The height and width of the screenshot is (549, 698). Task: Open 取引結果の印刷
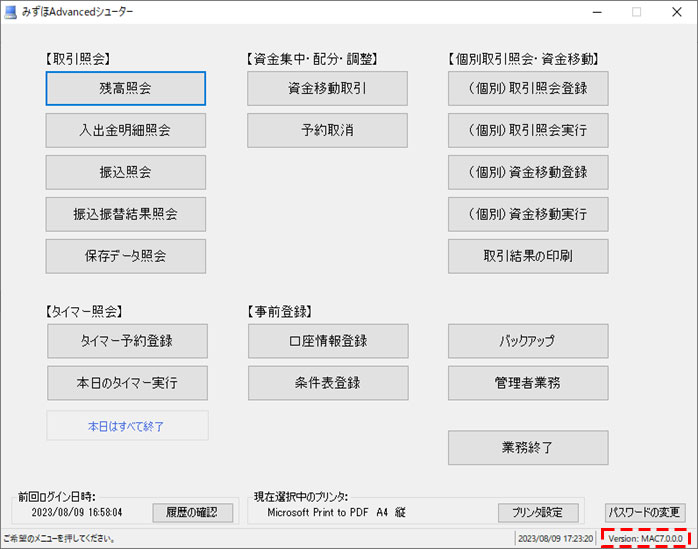(528, 256)
